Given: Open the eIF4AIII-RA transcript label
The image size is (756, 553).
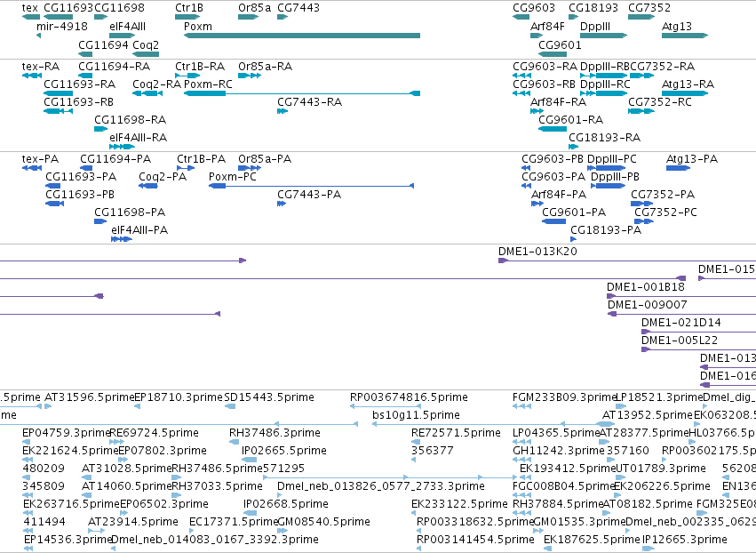Looking at the screenshot, I should (x=139, y=138).
